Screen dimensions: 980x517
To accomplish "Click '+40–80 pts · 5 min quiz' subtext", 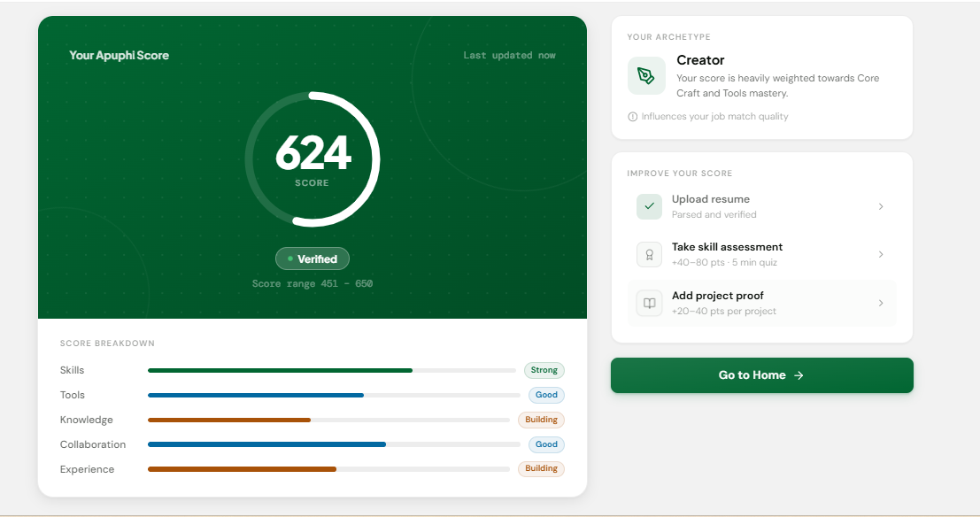I will pyautogui.click(x=724, y=263).
